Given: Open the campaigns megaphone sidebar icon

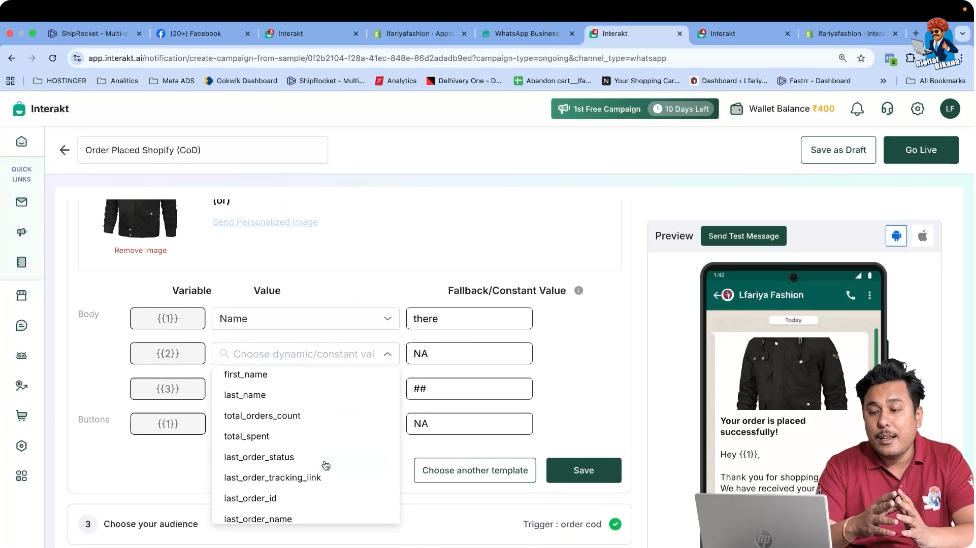Looking at the screenshot, I should (21, 232).
